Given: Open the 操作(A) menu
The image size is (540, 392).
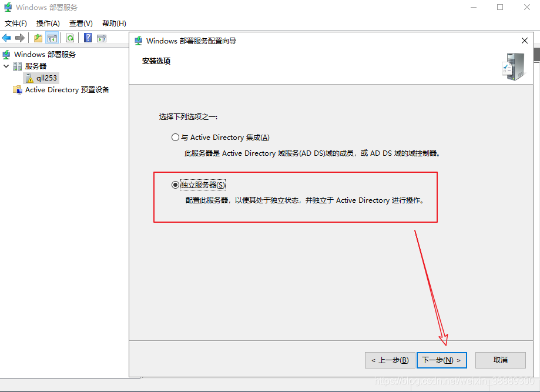Looking at the screenshot, I should pyautogui.click(x=48, y=24).
